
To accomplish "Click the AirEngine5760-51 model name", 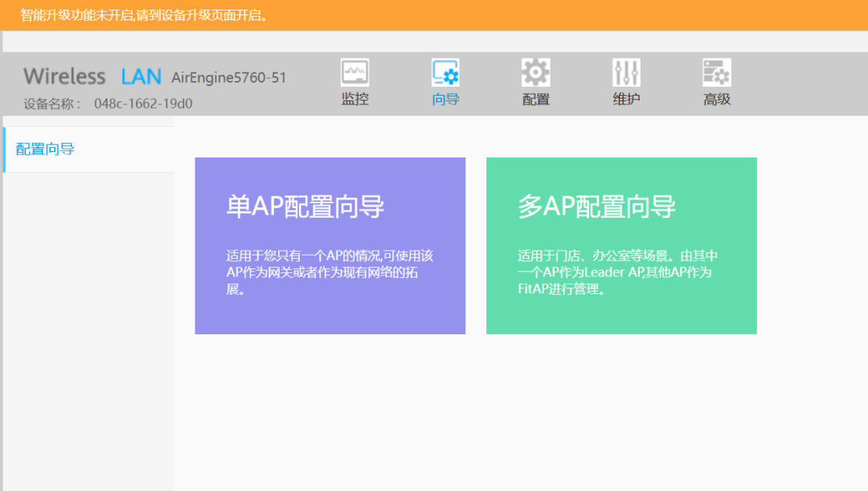I will [x=229, y=78].
